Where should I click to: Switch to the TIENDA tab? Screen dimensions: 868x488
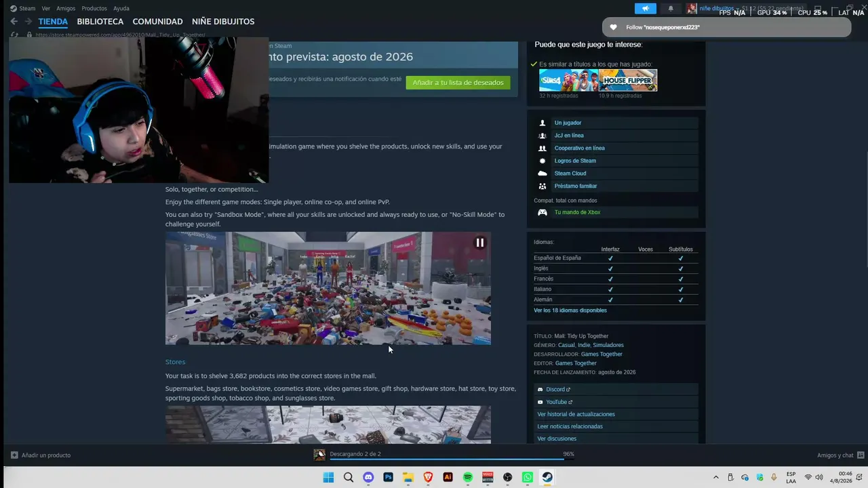53,22
